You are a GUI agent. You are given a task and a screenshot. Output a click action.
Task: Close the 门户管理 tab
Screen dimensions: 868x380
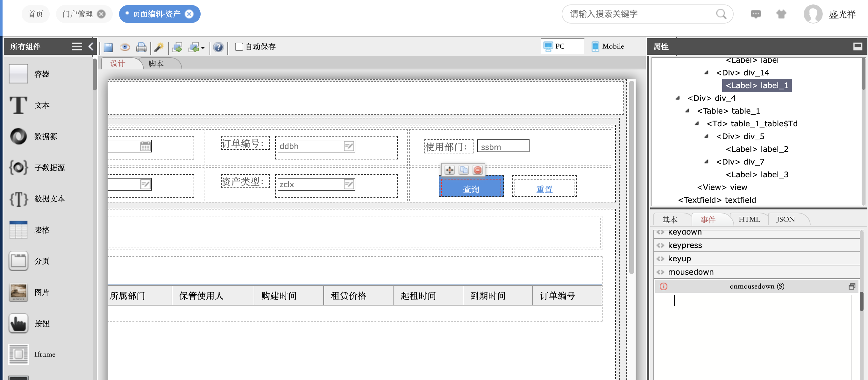(101, 14)
